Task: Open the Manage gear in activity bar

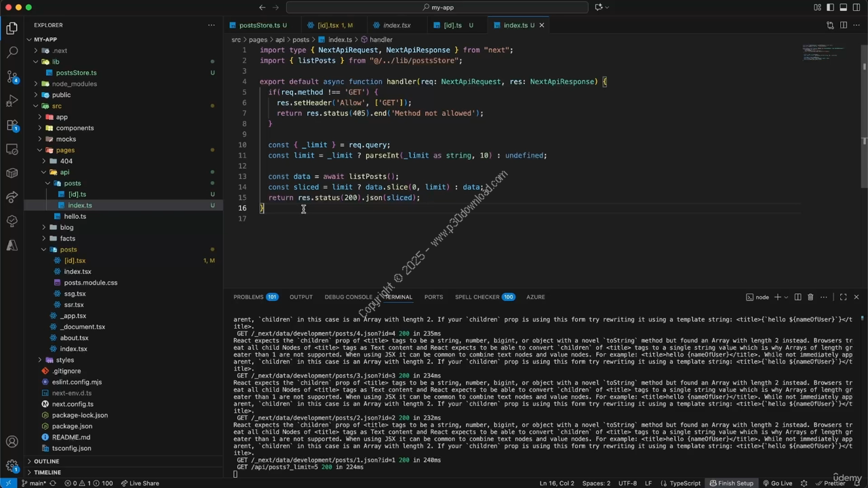Action: [x=12, y=466]
